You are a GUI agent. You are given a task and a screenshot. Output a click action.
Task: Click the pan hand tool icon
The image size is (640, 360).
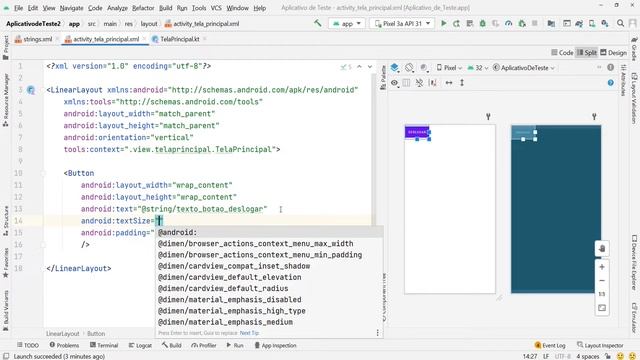point(602,249)
